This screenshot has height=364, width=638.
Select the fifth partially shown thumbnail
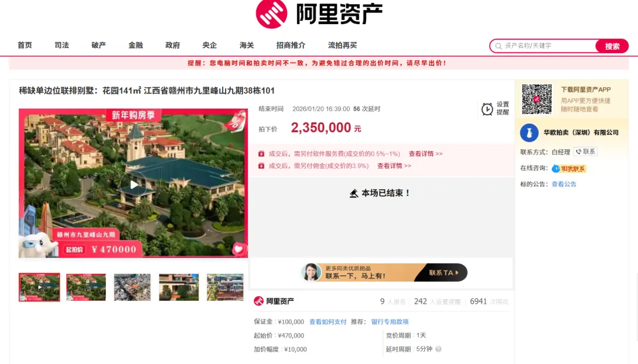click(225, 287)
